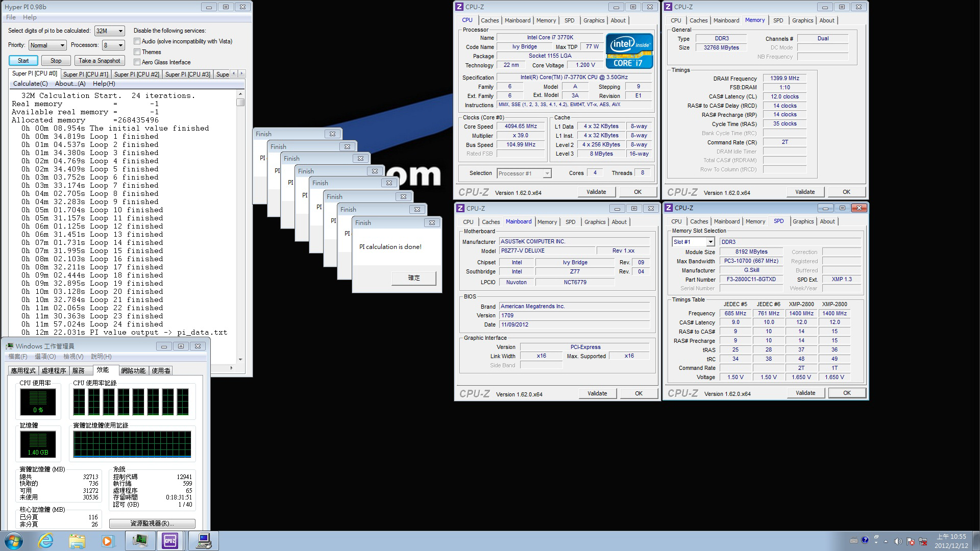Switch to the Super PI [CPU #1] tab
This screenshot has height=551, width=980.
(x=86, y=74)
